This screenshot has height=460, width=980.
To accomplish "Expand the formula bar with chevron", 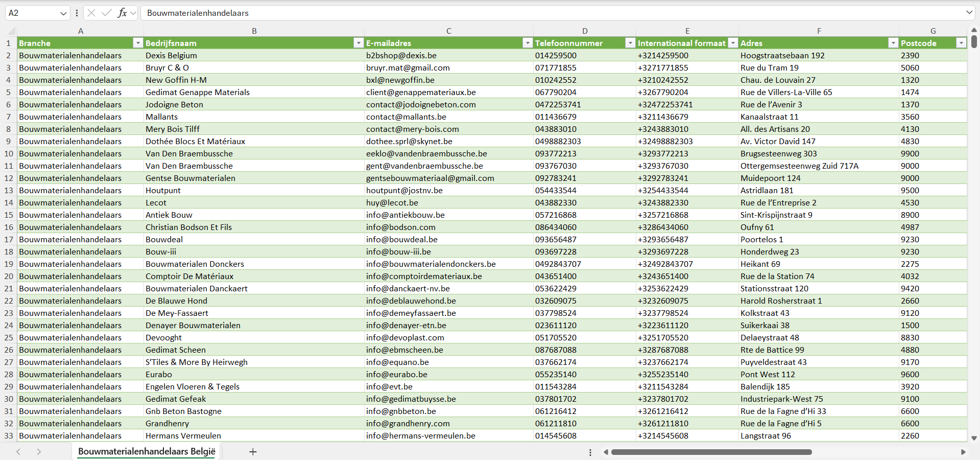I will [969, 13].
